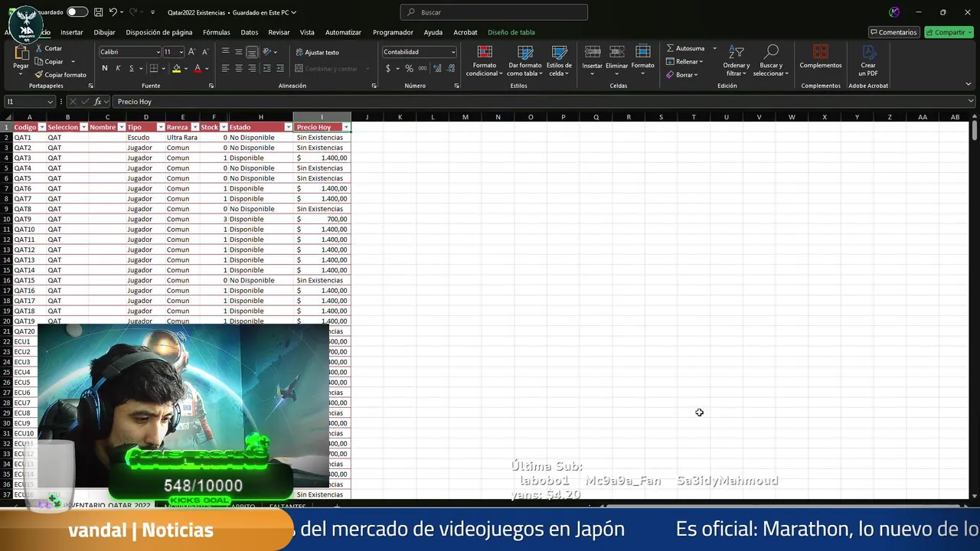980x551 pixels.
Task: Align text right in Alineación
Action: pyautogui.click(x=252, y=68)
